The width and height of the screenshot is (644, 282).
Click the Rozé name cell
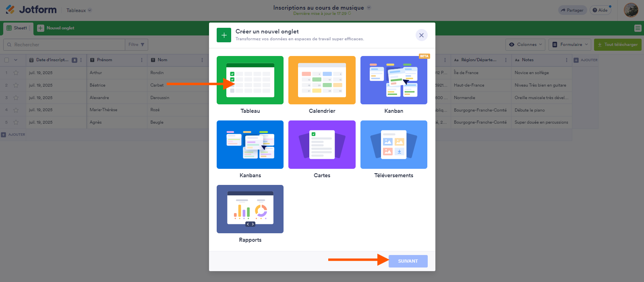[178, 110]
